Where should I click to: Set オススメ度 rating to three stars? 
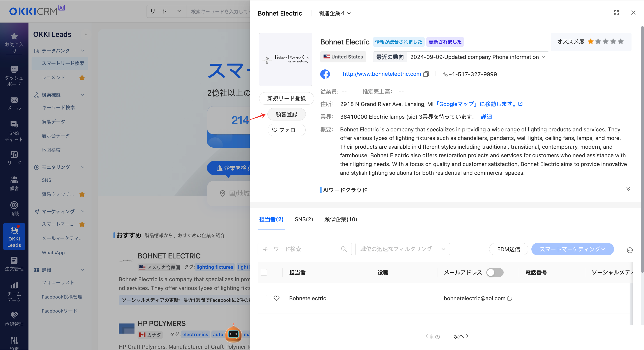point(606,41)
